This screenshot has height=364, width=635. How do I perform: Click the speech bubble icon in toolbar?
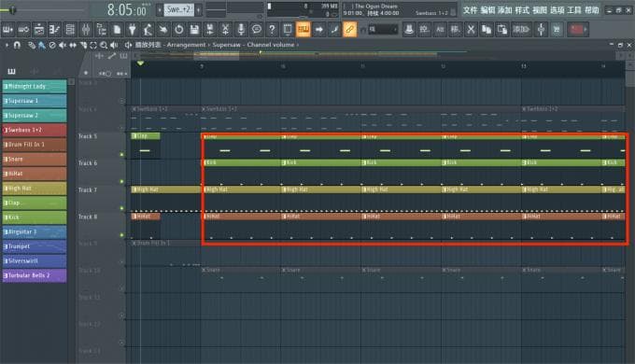pos(257,29)
